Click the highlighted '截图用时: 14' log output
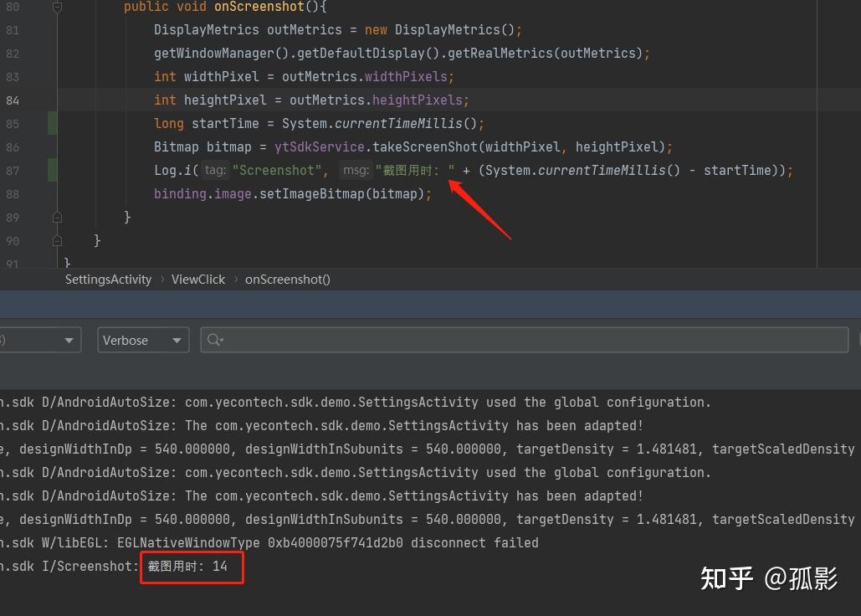Viewport: 861px width, 616px height. 191,567
